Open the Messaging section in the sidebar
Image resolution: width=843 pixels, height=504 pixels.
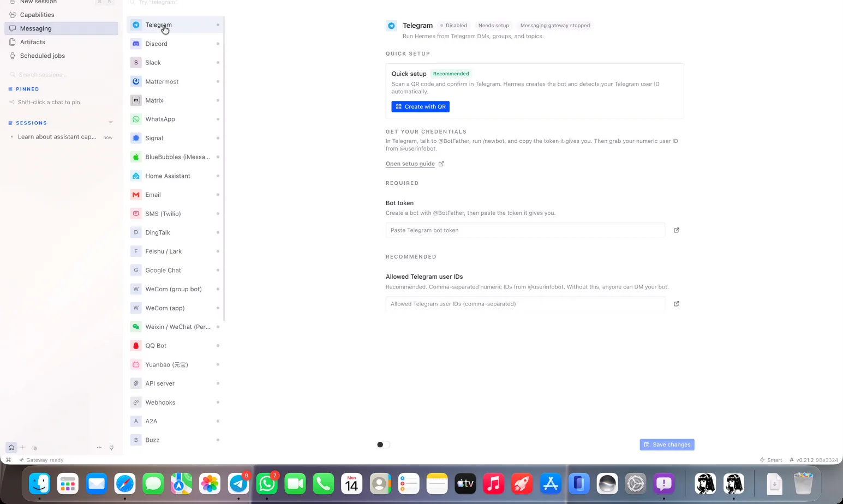point(61,28)
